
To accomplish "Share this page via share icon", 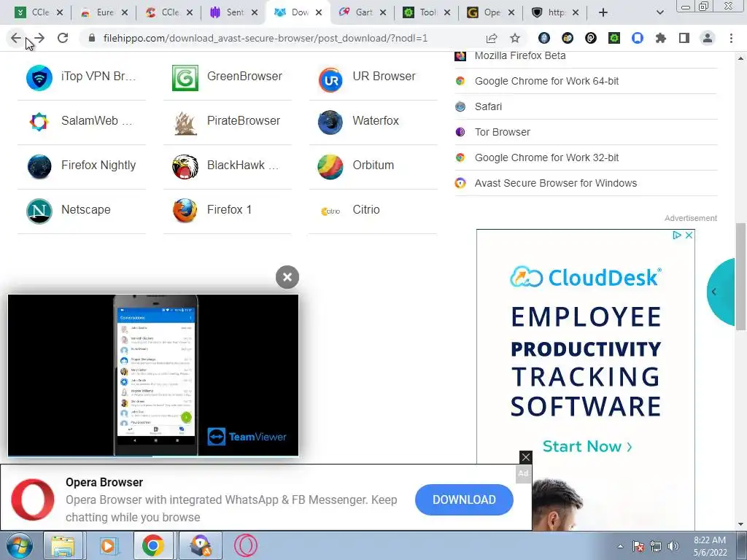I will (491, 38).
